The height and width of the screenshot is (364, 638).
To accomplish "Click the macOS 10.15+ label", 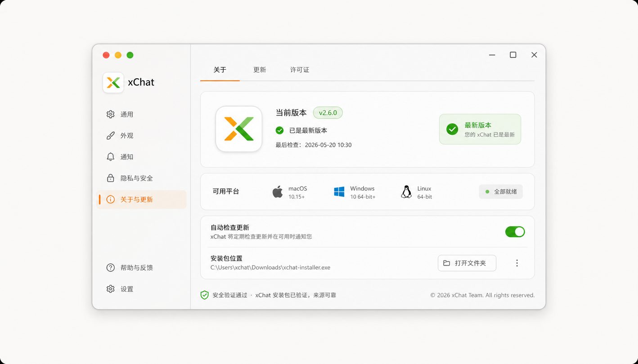I will [x=297, y=192].
